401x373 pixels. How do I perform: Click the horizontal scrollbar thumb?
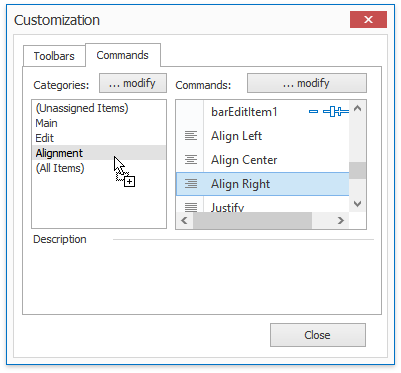coord(252,220)
